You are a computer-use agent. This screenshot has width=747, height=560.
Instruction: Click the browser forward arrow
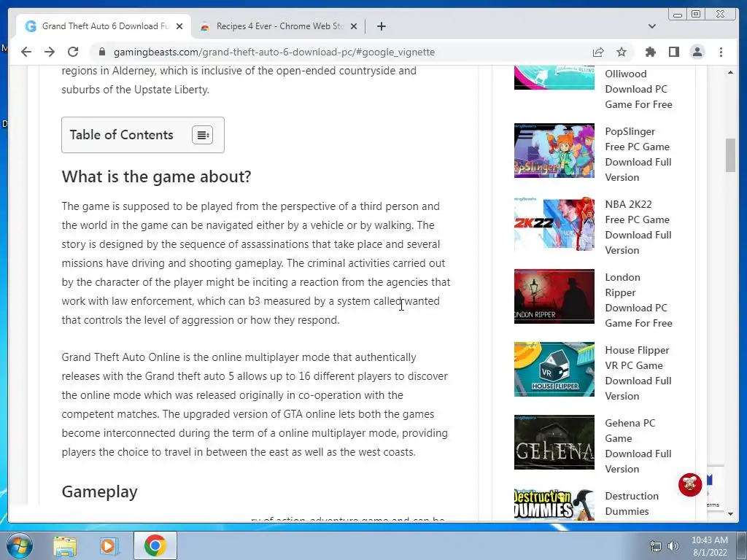tap(50, 52)
